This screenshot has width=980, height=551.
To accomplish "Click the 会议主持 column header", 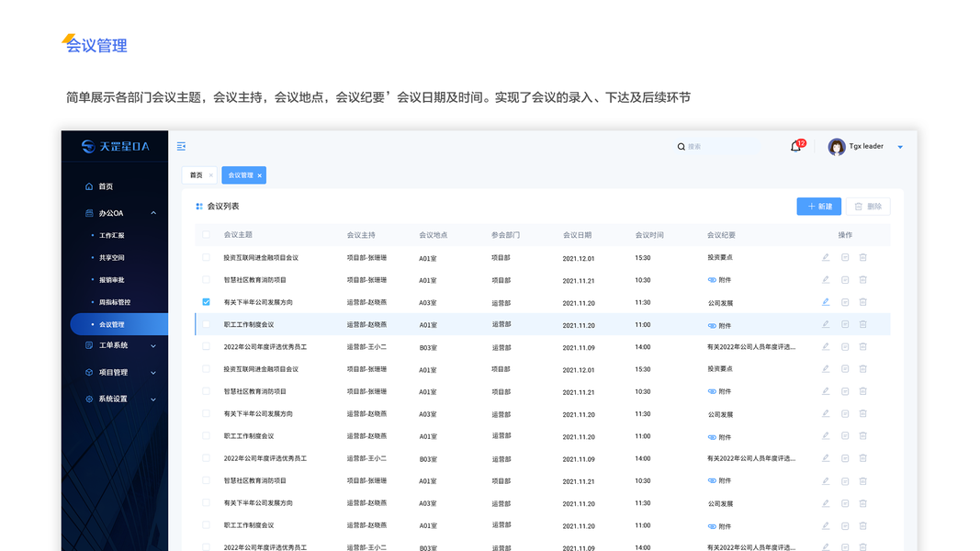I will click(x=361, y=235).
